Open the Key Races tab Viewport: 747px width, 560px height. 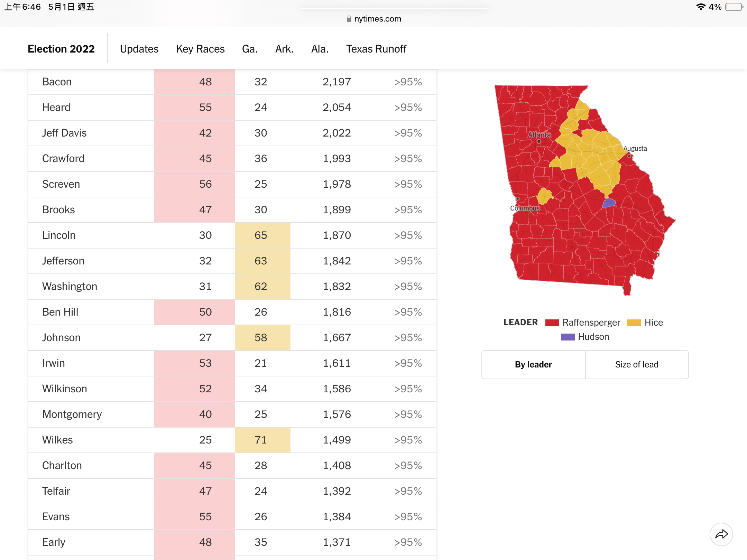pyautogui.click(x=200, y=49)
